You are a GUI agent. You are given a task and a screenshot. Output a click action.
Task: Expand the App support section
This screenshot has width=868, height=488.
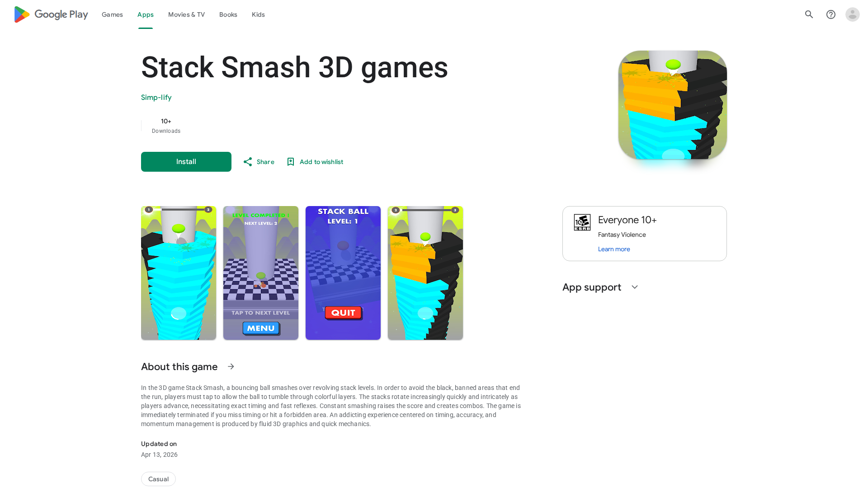(635, 287)
